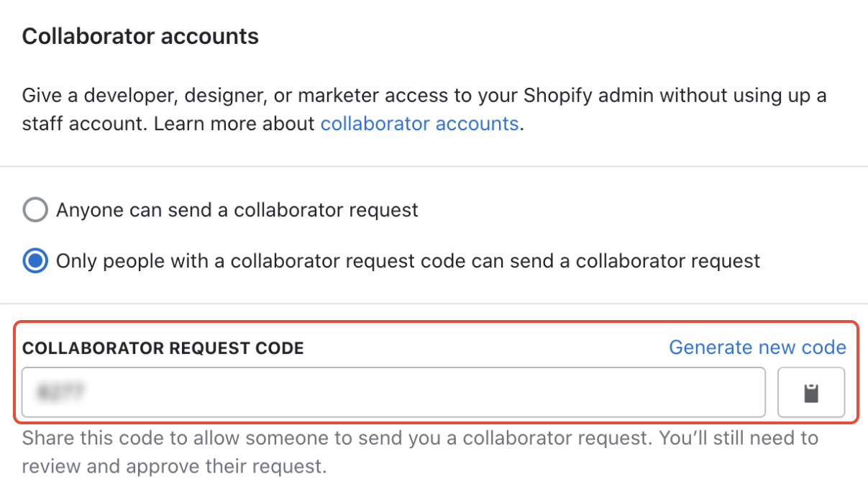Click the empty right side of code field

[x=575, y=392]
